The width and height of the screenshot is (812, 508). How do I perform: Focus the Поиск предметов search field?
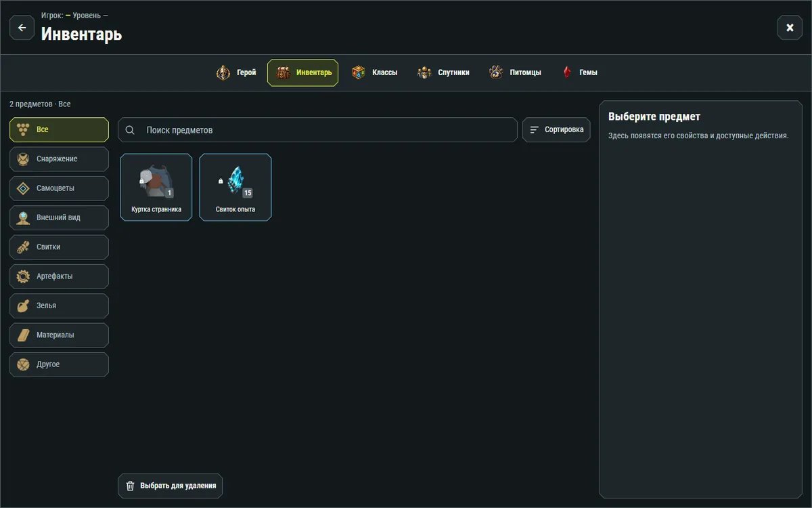pyautogui.click(x=317, y=130)
